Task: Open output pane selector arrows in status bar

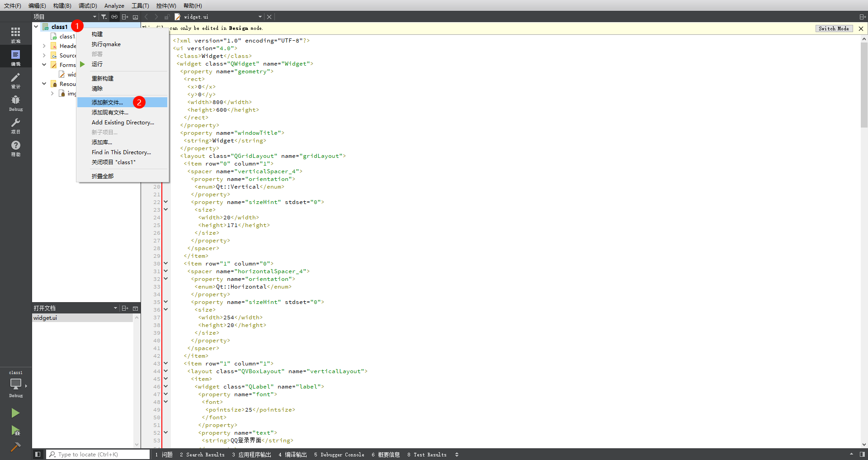Action: (457, 455)
